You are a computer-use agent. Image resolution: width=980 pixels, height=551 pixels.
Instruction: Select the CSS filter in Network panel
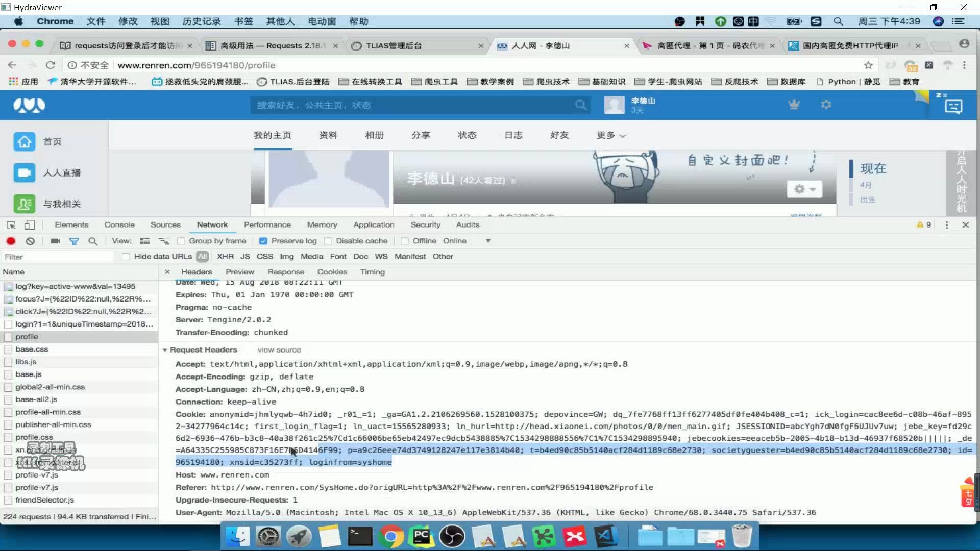pyautogui.click(x=264, y=256)
